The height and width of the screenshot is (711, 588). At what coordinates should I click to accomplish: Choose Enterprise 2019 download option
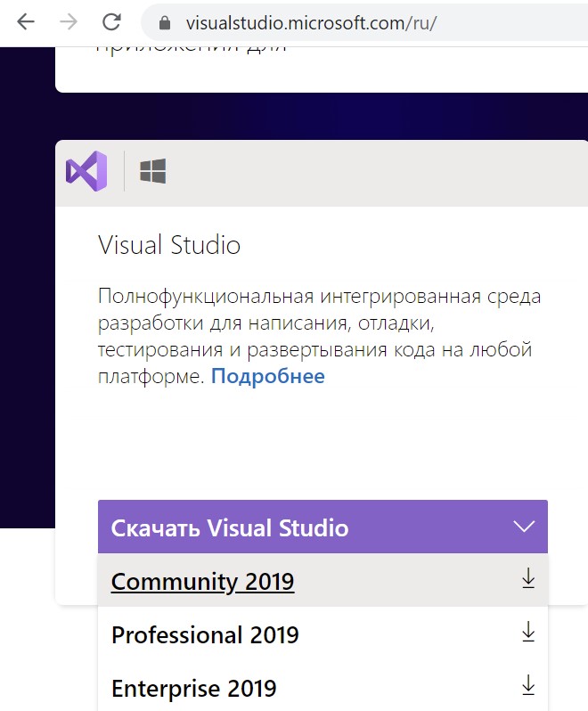(323, 687)
